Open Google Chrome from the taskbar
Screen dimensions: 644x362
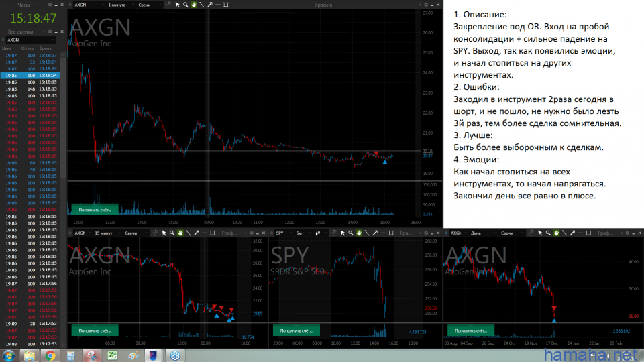tap(50, 355)
